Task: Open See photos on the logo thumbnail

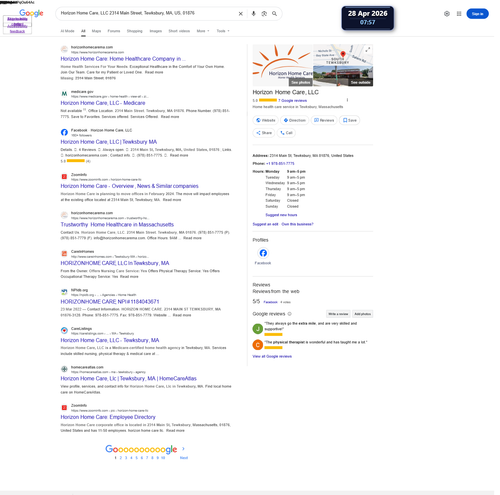Action: (x=300, y=82)
